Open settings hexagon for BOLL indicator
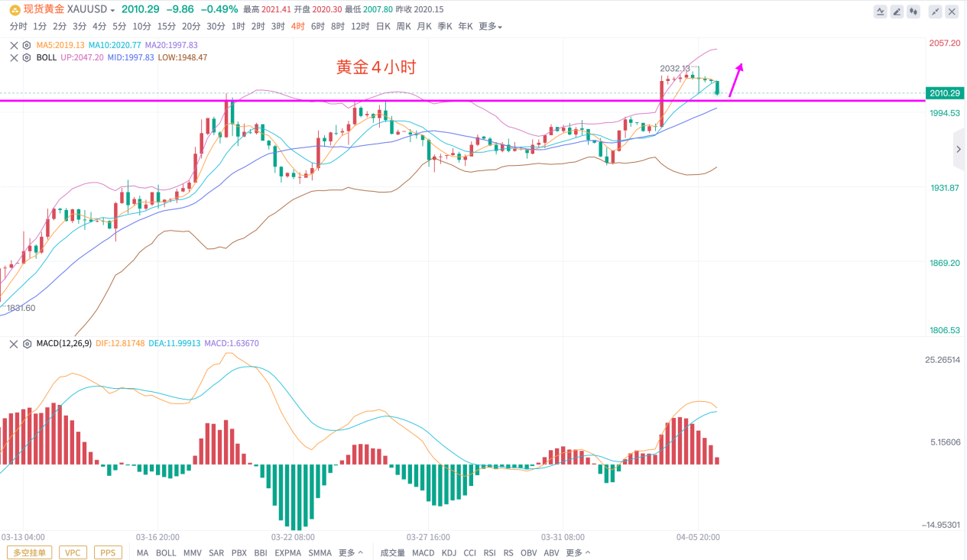Screen dimensions: 967x560 [x=27, y=57]
